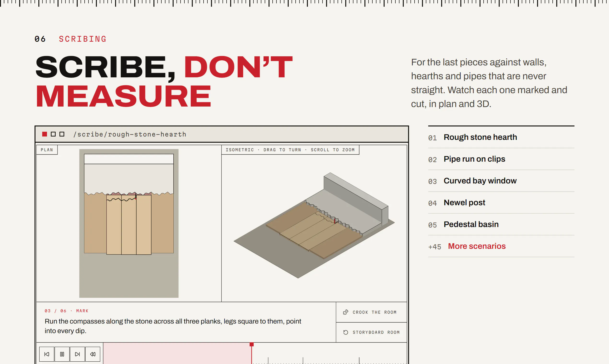Click the isometric 3D hearth model
This screenshot has height=364, width=609.
(314, 225)
